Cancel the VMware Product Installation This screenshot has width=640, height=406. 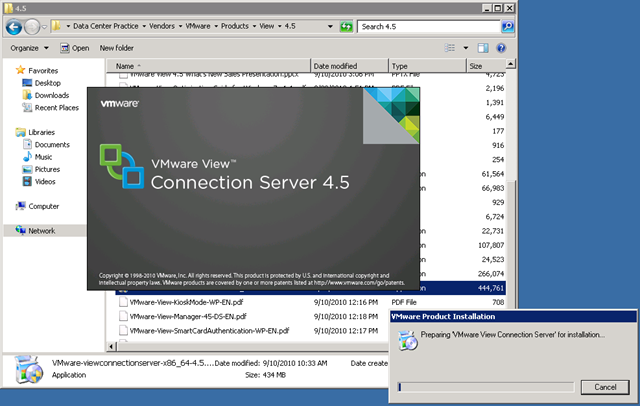coord(605,387)
